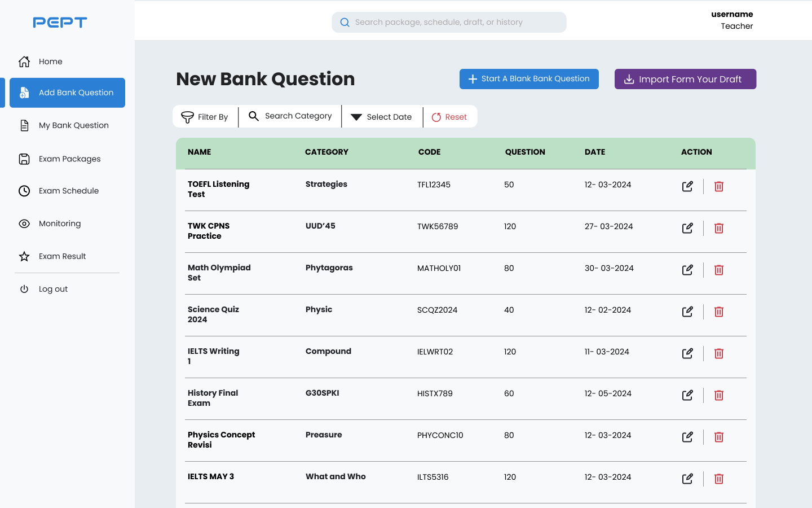
Task: Click the search field at top
Action: [449, 22]
